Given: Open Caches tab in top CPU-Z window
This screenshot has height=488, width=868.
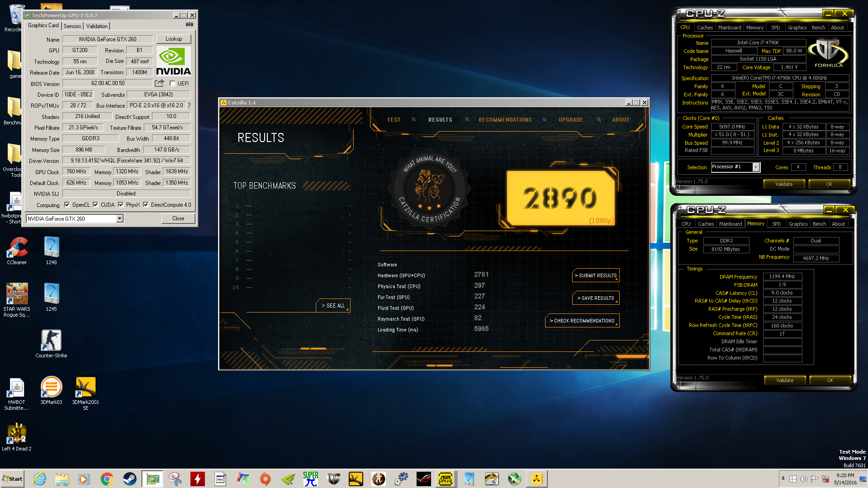Looking at the screenshot, I should point(705,28).
